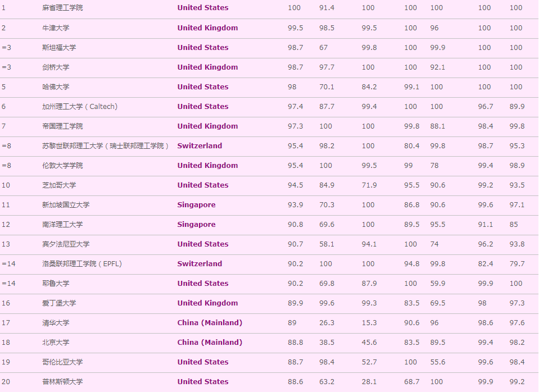Open United Kingdom link for 帝国理工学院
539x392 pixels.
(x=207, y=126)
